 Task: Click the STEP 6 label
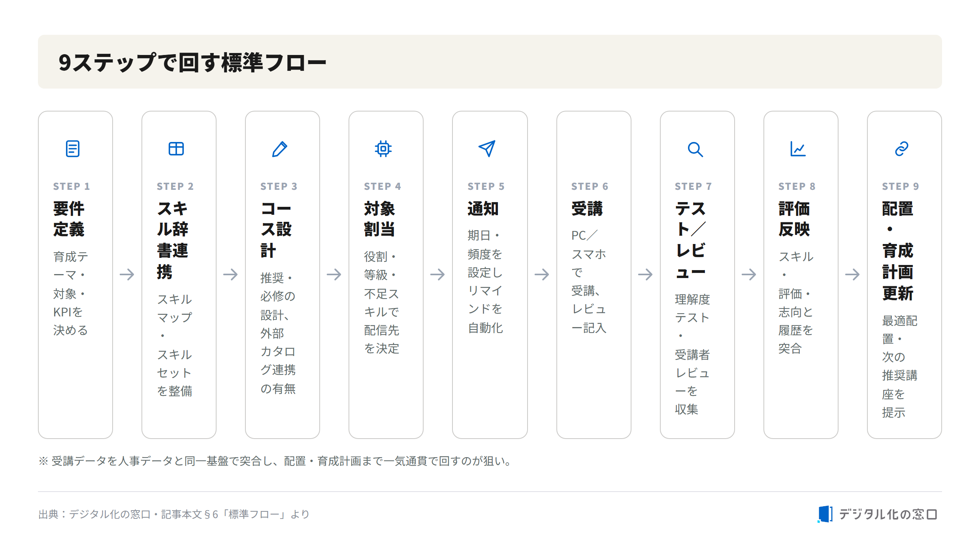point(590,186)
